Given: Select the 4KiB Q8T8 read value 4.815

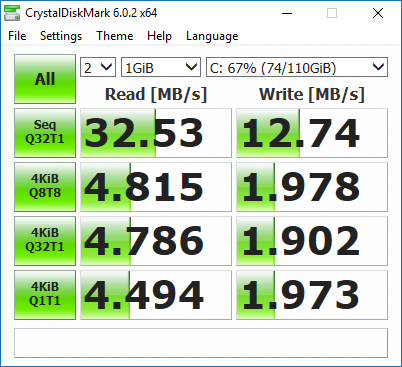Looking at the screenshot, I should tap(156, 187).
